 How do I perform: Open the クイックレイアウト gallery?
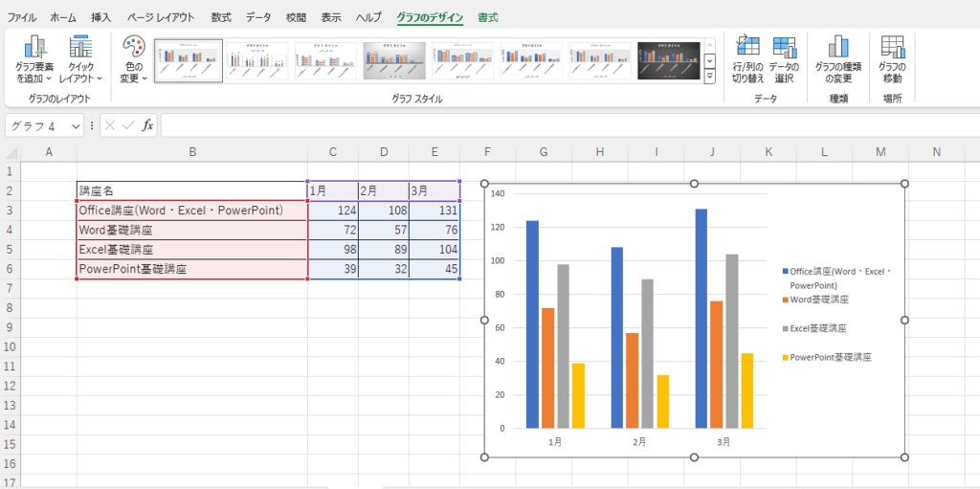coord(80,60)
